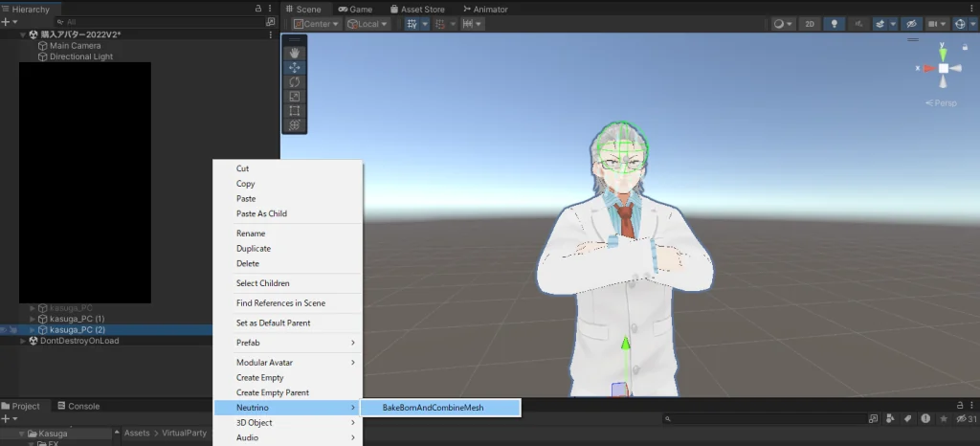Expand the kasuga_PC (2) object
The image size is (980, 446).
coord(33,330)
